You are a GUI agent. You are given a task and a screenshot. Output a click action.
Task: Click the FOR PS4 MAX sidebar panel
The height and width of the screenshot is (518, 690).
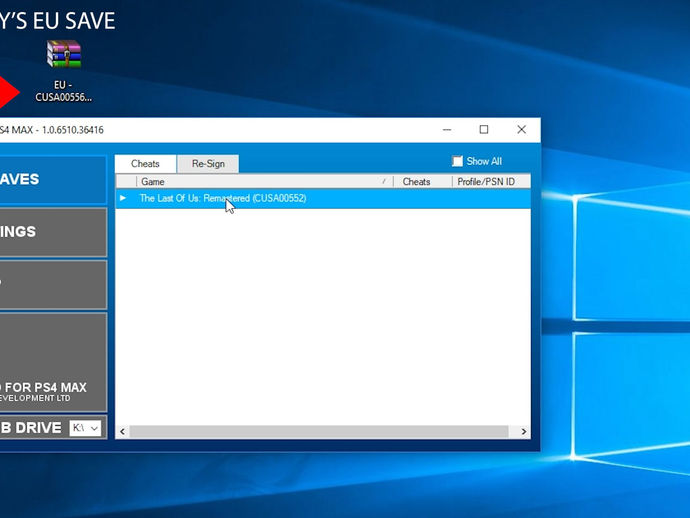(53, 362)
